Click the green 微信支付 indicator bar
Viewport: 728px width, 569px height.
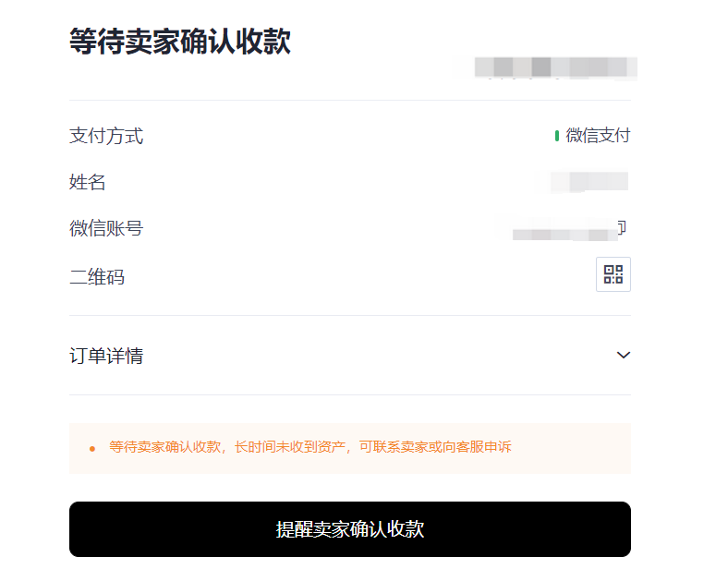557,136
